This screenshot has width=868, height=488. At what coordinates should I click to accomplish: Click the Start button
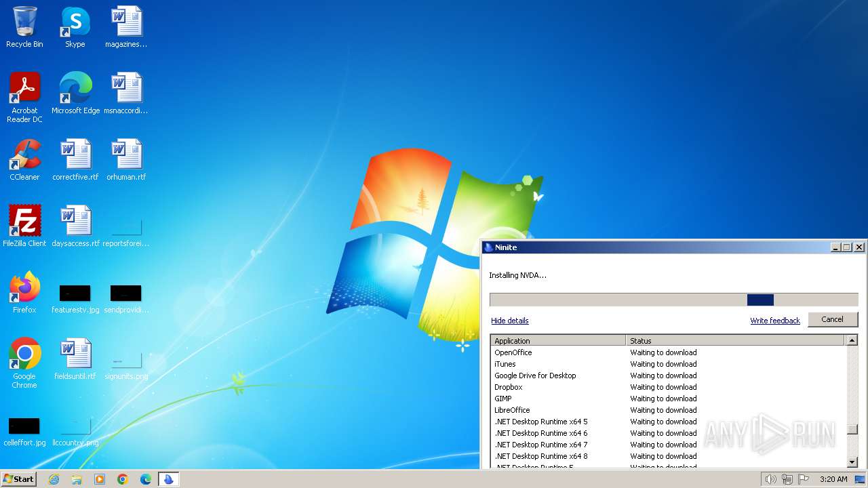tap(19, 479)
